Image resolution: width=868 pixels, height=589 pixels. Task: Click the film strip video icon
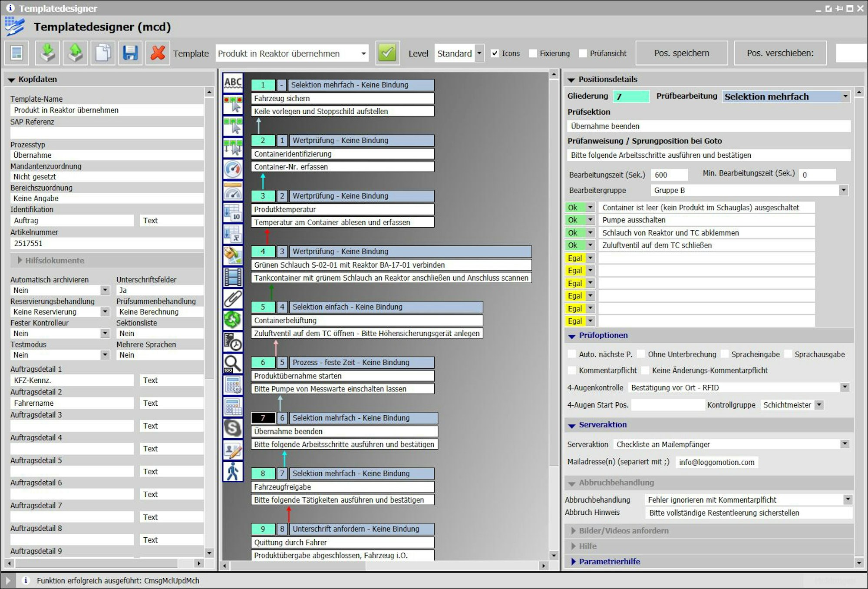pyautogui.click(x=233, y=277)
